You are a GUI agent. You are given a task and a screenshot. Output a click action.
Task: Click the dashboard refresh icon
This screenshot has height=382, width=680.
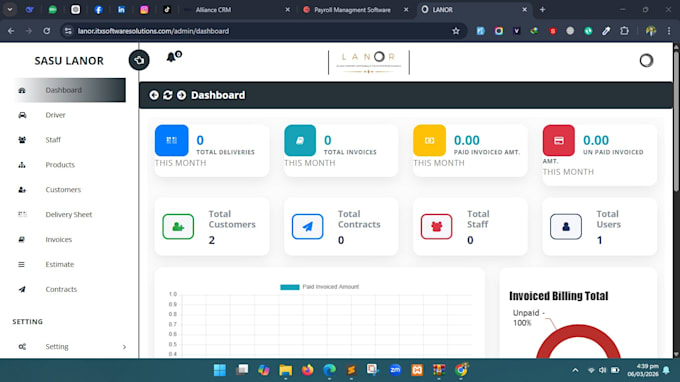pos(168,95)
